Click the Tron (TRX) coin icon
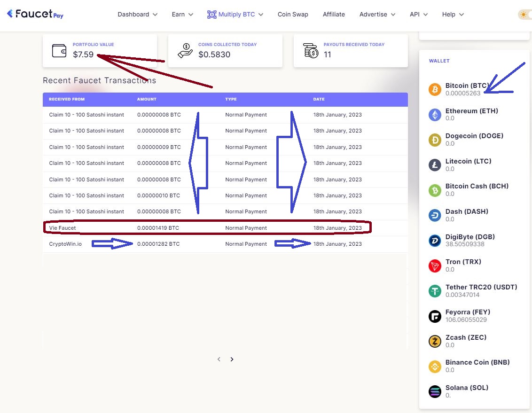The image size is (532, 413). point(435,266)
